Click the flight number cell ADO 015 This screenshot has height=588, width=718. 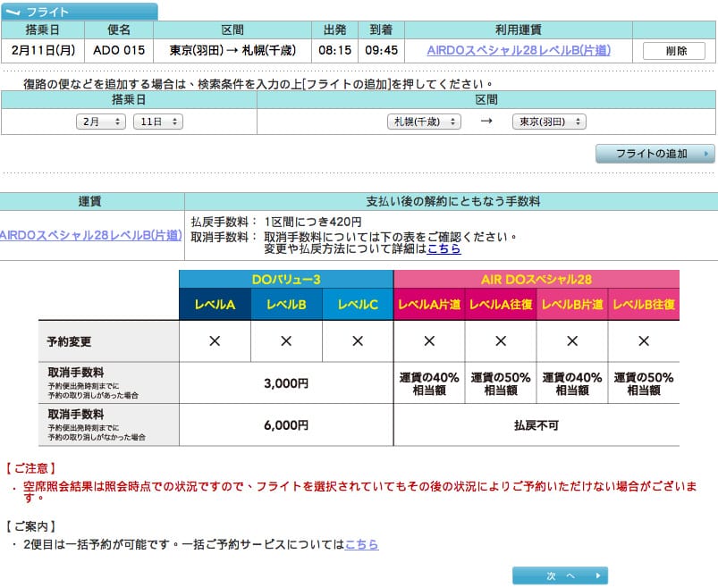point(120,51)
